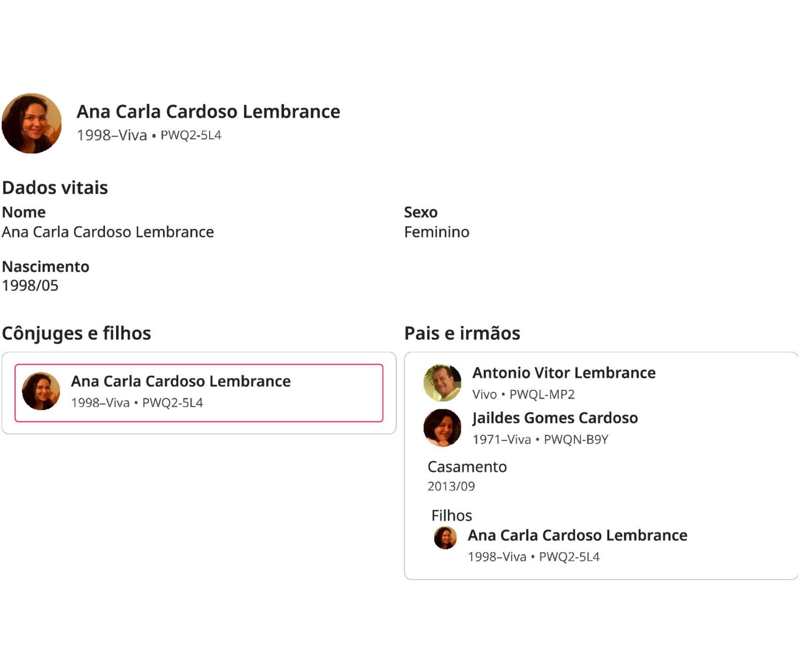Viewport: 802px width, 672px height.
Task: Click Ana Carla's name in Cônjuges e filhos card
Action: click(x=181, y=381)
